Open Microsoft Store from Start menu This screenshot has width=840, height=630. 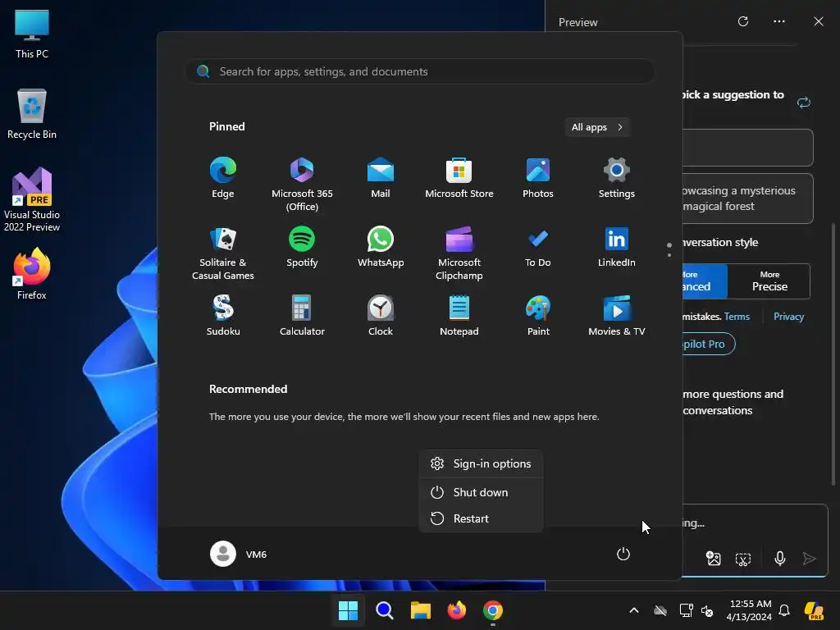pos(459,178)
